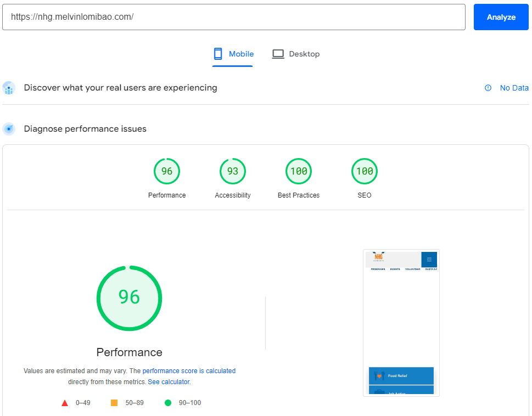Click the large Performance 96 gauge ring

[x=129, y=298]
